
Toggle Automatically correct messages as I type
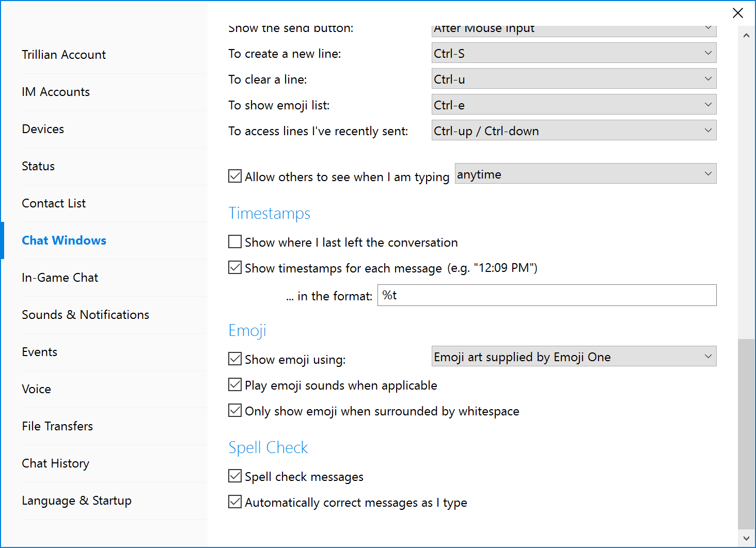235,502
